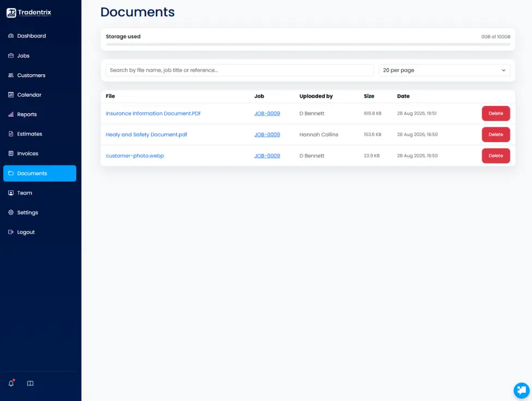532x401 pixels.
Task: Click the 23.9 KB size cell
Action: (372, 155)
